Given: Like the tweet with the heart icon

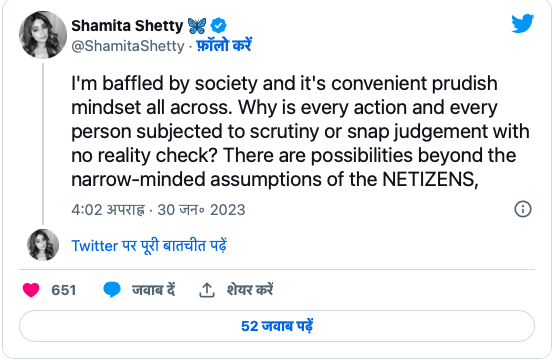Looking at the screenshot, I should point(31,290).
